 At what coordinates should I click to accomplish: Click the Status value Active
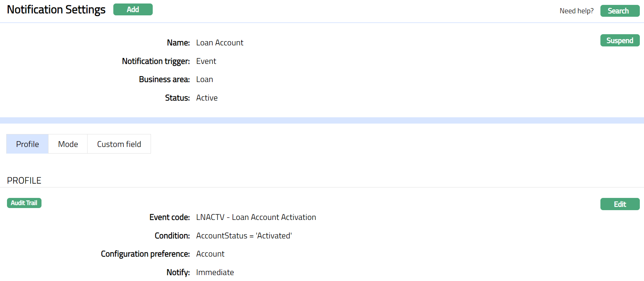click(x=207, y=98)
